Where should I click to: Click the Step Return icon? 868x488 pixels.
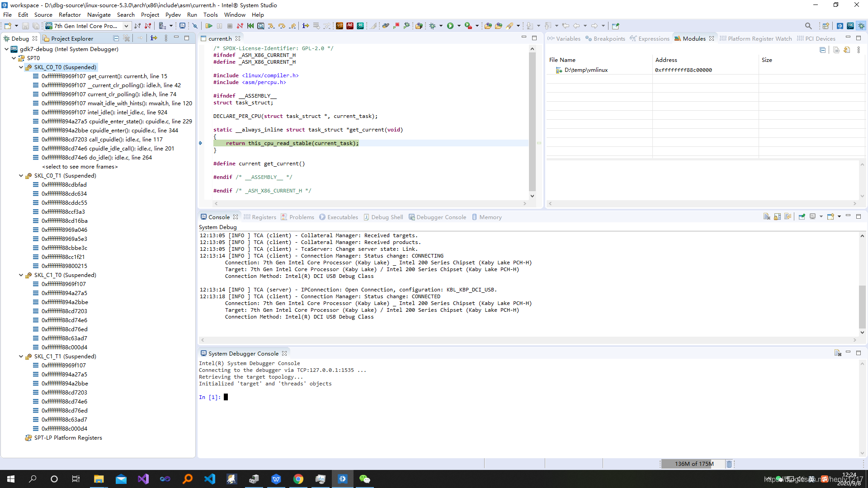coord(292,26)
